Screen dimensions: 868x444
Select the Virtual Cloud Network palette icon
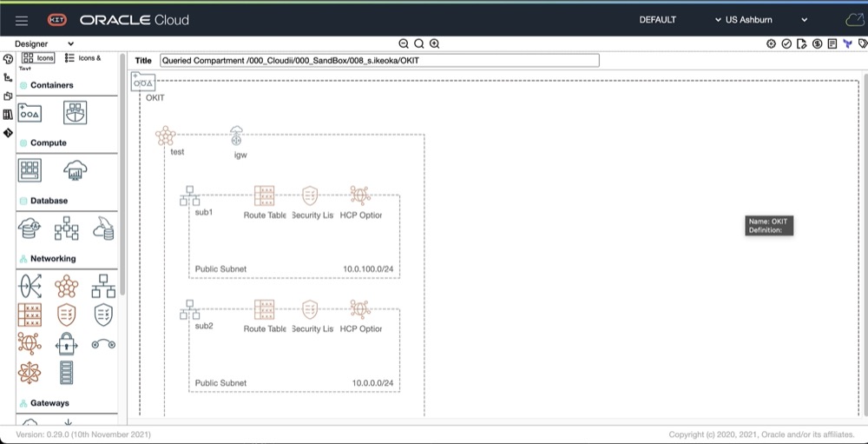tap(67, 286)
